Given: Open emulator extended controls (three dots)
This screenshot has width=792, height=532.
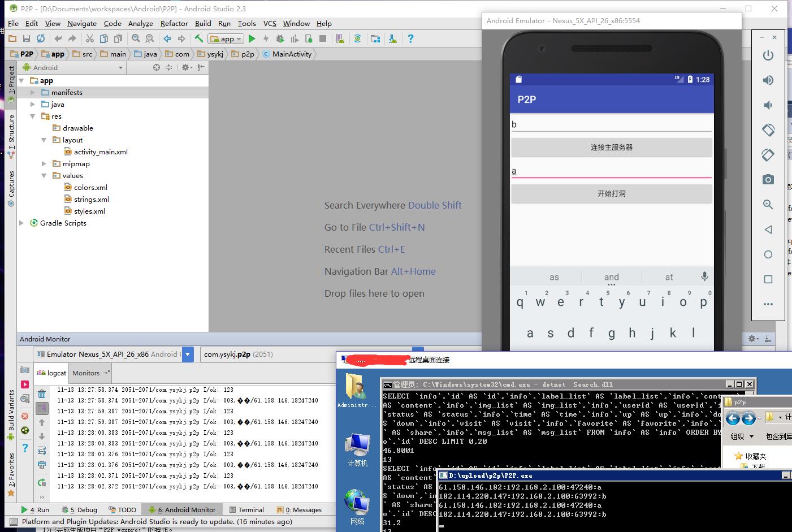Looking at the screenshot, I should click(768, 304).
